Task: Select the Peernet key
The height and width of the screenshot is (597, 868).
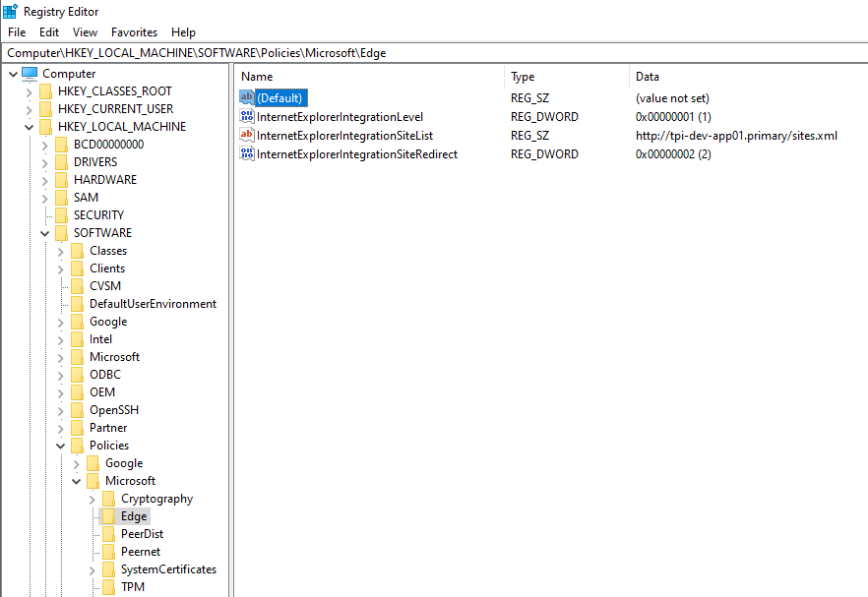Action: [x=141, y=552]
